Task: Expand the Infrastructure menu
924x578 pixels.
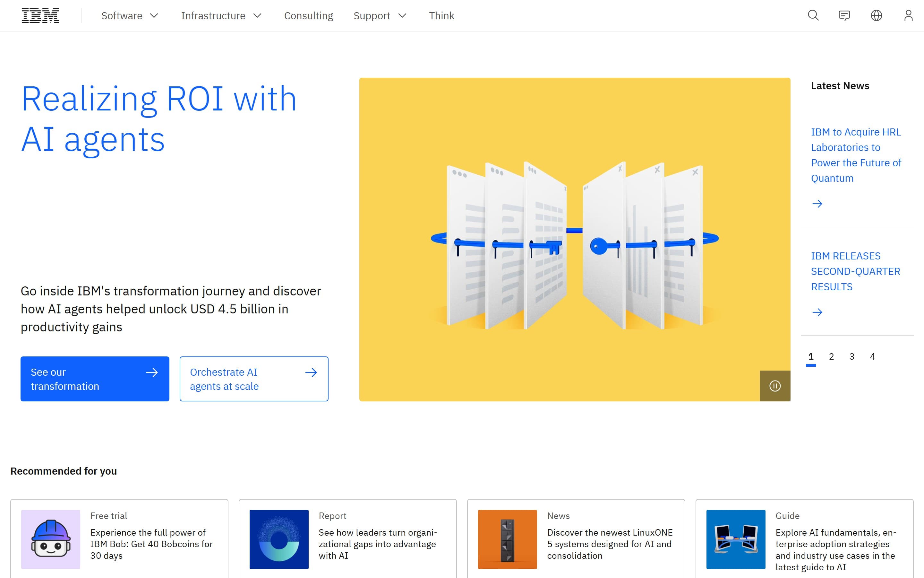Action: (x=221, y=16)
